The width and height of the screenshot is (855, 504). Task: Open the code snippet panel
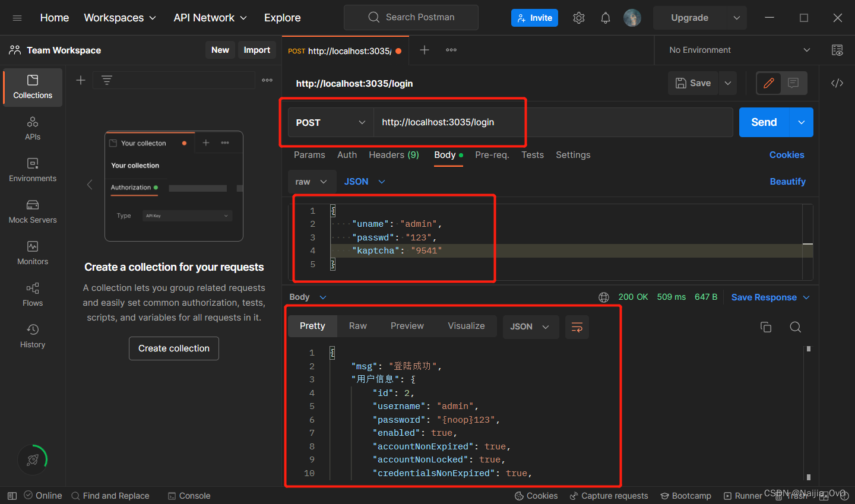click(837, 83)
